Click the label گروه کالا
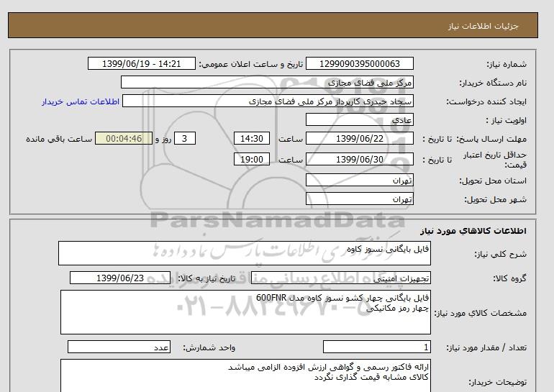The height and width of the screenshot is (392, 554). pyautogui.click(x=509, y=278)
